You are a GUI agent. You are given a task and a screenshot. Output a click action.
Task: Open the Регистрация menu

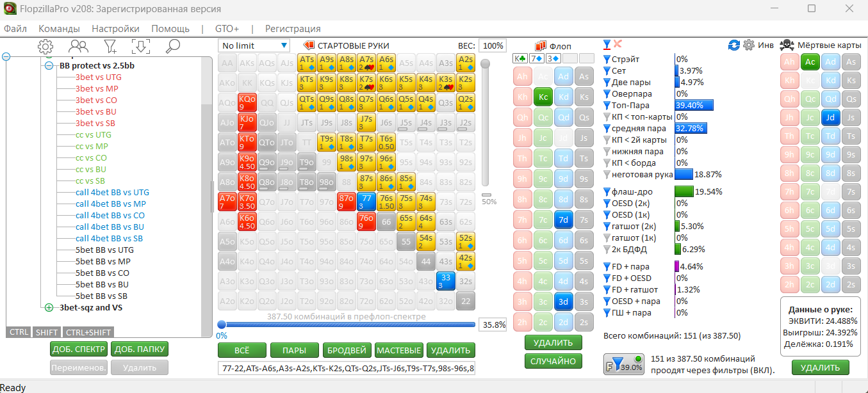(x=293, y=29)
